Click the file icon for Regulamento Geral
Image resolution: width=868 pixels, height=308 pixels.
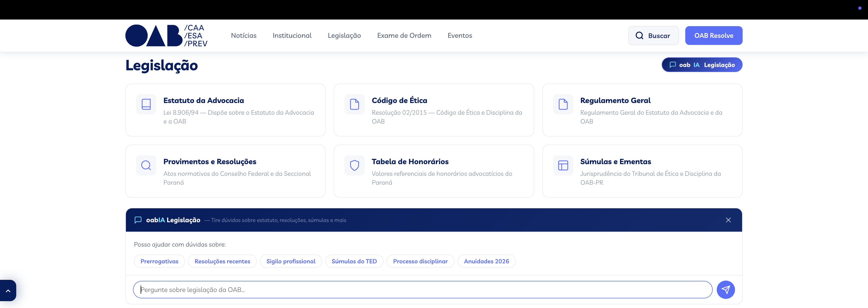[x=563, y=104]
